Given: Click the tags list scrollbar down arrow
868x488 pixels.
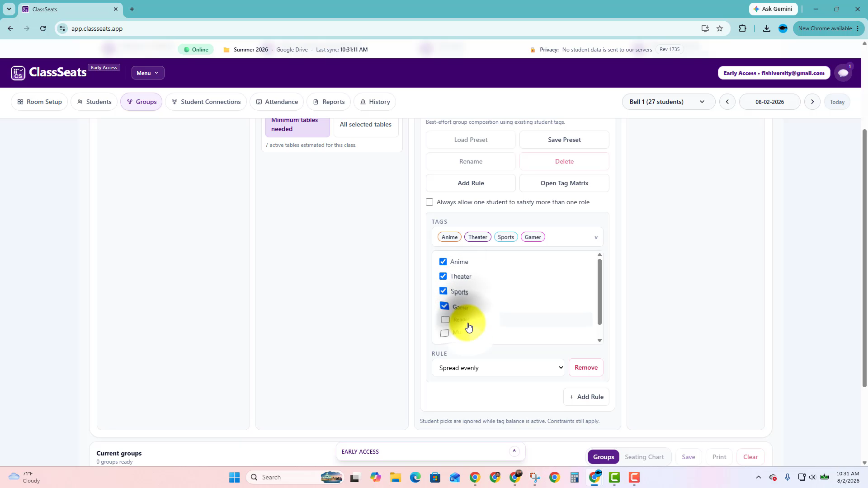Looking at the screenshot, I should pyautogui.click(x=599, y=340).
